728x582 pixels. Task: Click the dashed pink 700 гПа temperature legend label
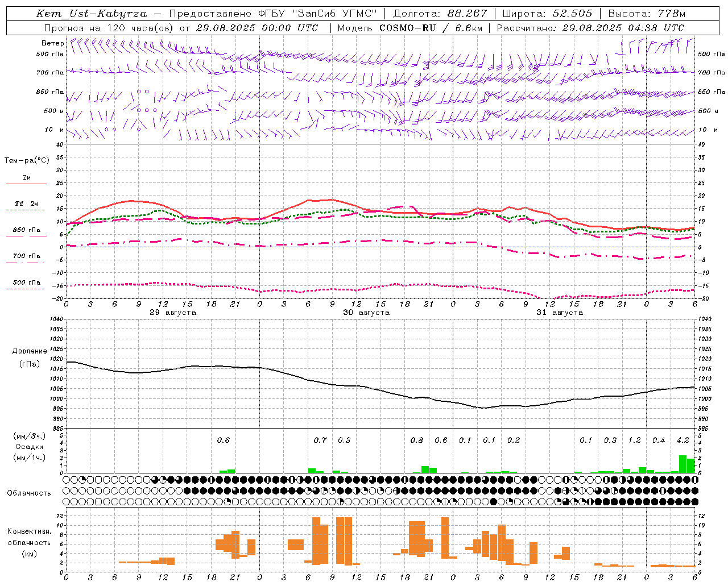tap(27, 256)
